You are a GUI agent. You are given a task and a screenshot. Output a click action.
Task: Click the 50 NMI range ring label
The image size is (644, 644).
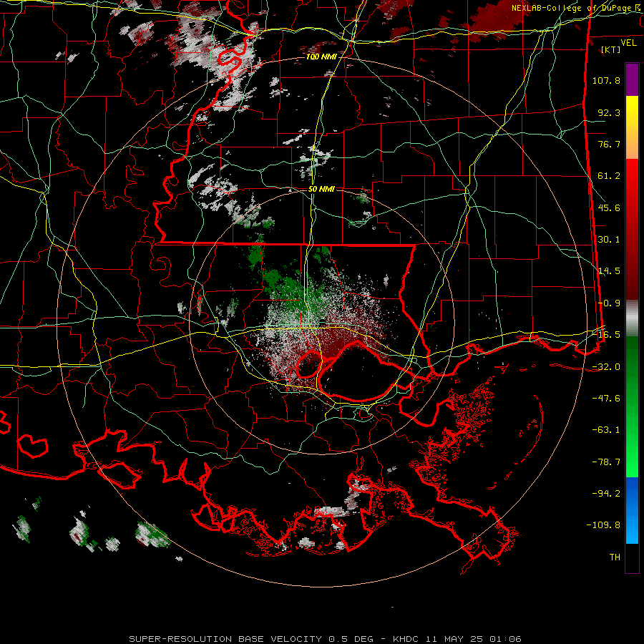click(321, 189)
